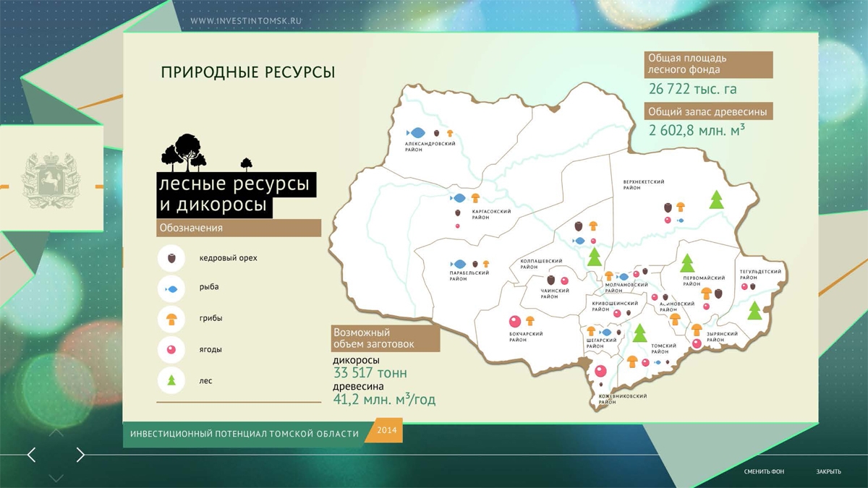The image size is (868, 488).
Task: Click the кедровый орех legend icon
Action: tap(171, 258)
